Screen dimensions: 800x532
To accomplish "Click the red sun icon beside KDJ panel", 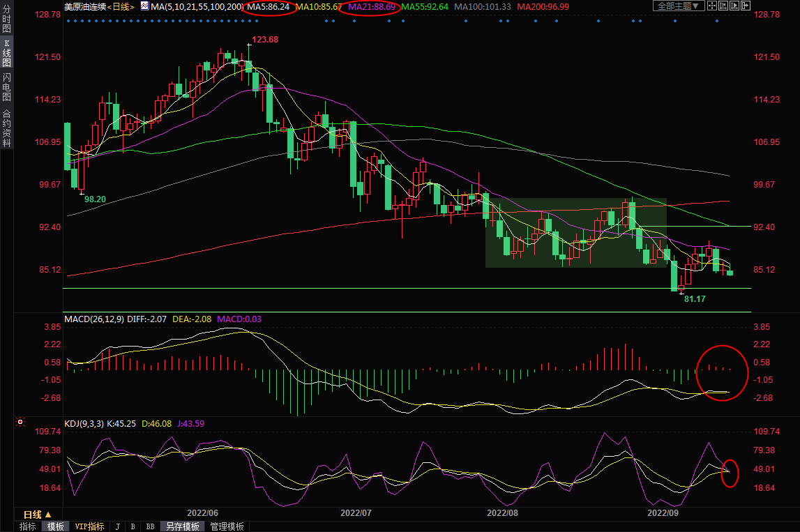I will coord(20,422).
